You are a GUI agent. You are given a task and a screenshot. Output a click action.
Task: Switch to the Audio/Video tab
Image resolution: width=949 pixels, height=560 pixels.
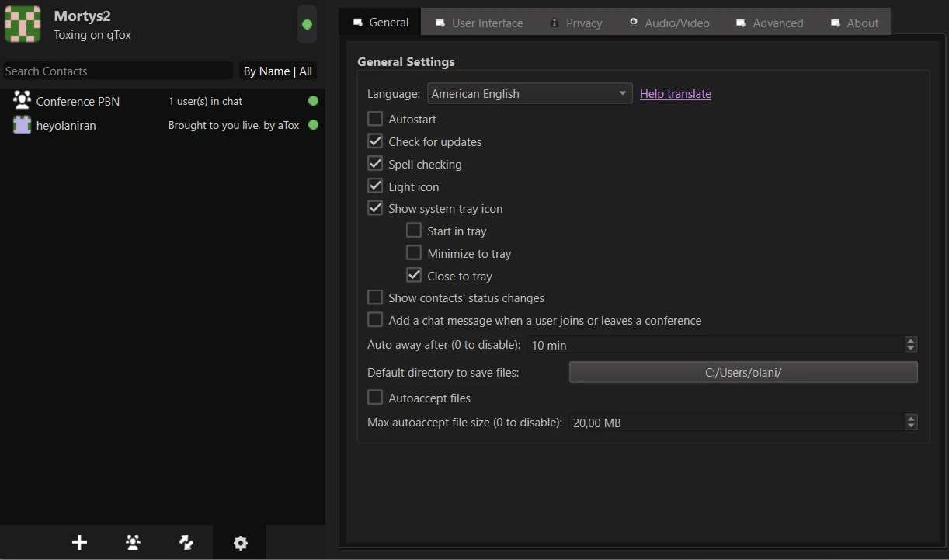click(669, 23)
